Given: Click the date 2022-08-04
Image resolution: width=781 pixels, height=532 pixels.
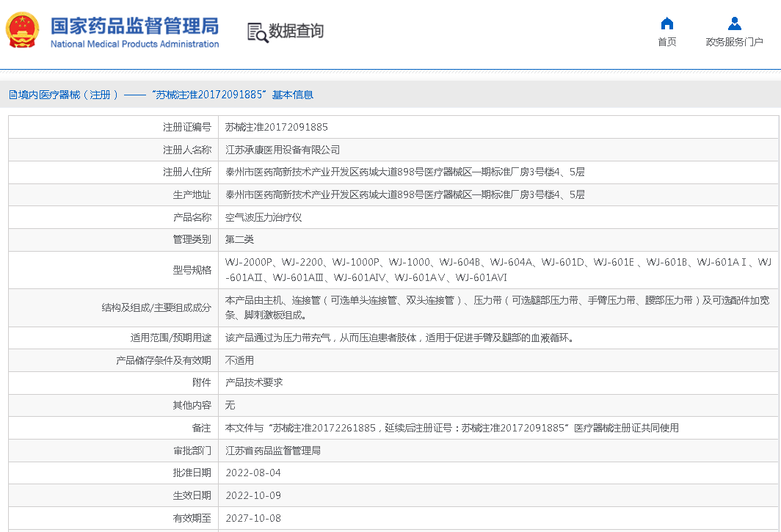Looking at the screenshot, I should pyautogui.click(x=253, y=473).
